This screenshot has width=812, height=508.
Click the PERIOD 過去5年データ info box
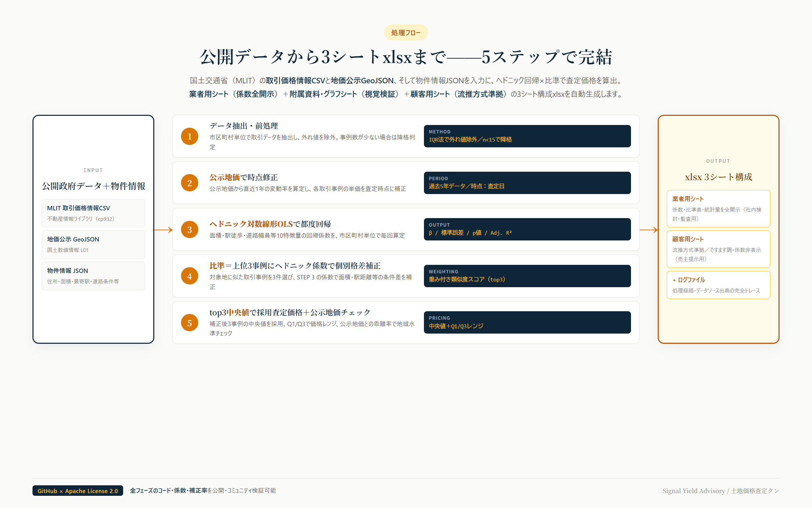[527, 183]
